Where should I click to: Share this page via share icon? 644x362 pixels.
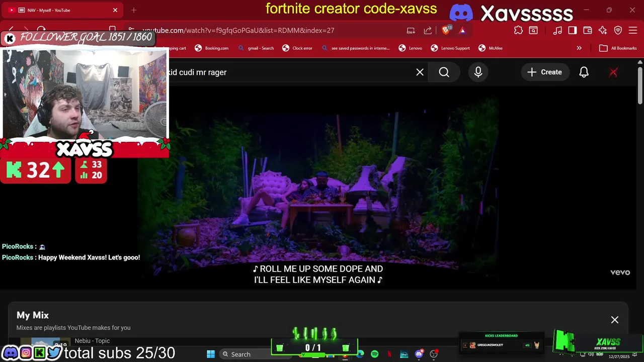click(x=428, y=30)
